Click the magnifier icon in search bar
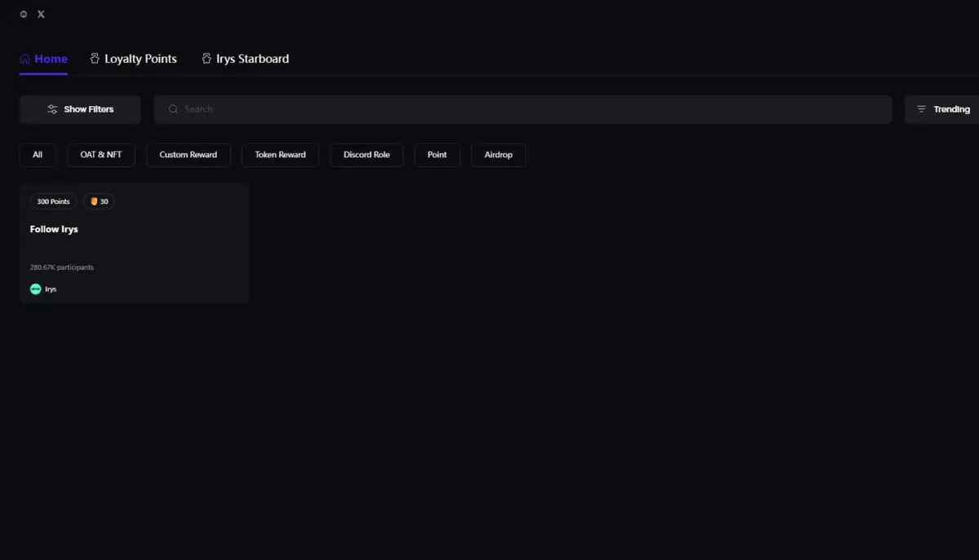The image size is (979, 560). (173, 109)
